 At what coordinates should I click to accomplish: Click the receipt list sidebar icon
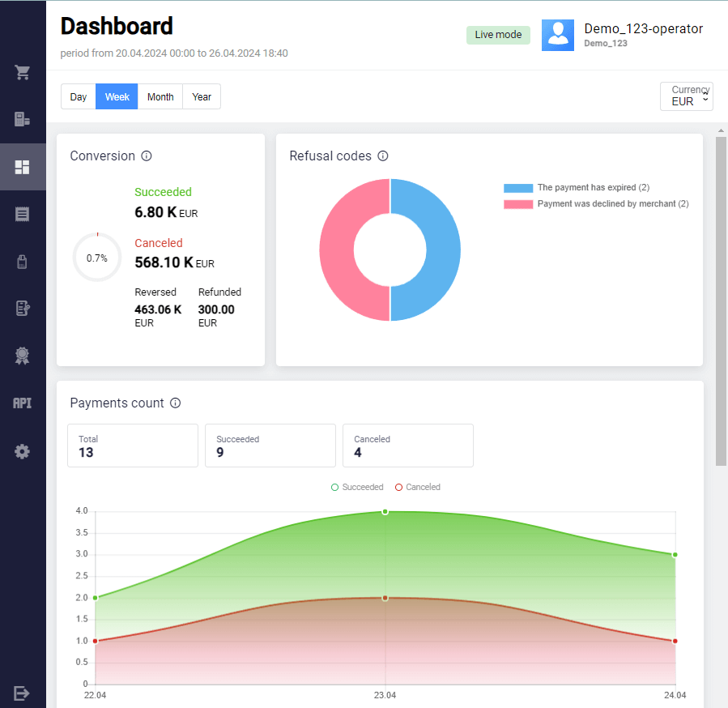point(23,214)
